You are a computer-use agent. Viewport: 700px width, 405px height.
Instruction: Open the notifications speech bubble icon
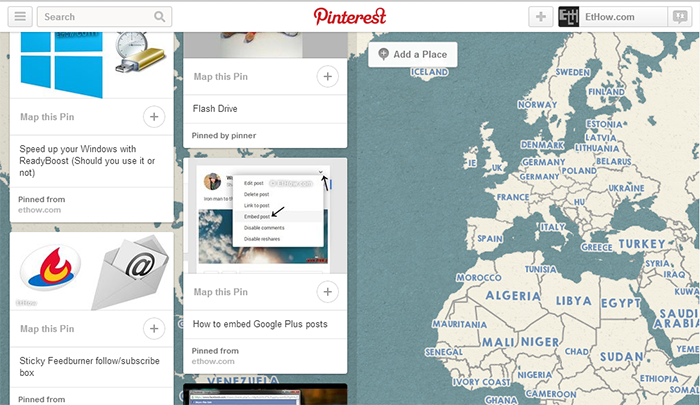click(680, 17)
